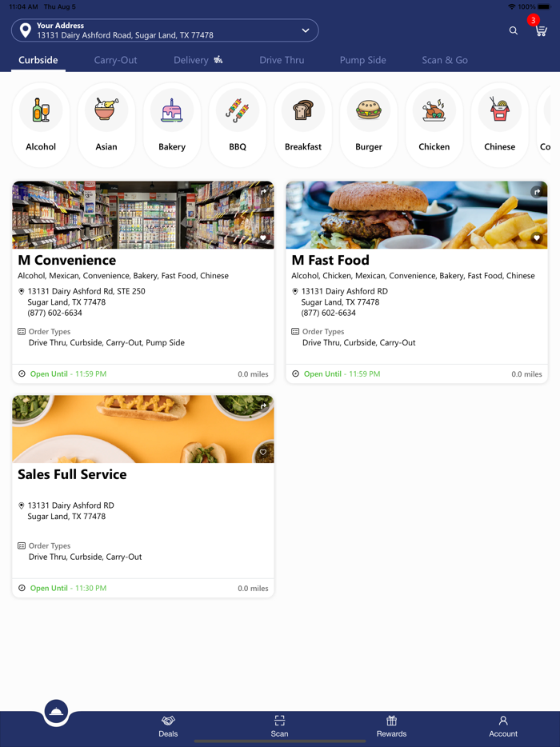This screenshot has width=560, height=747.
Task: Share M Fast Food using arrow icon
Action: pos(537,191)
